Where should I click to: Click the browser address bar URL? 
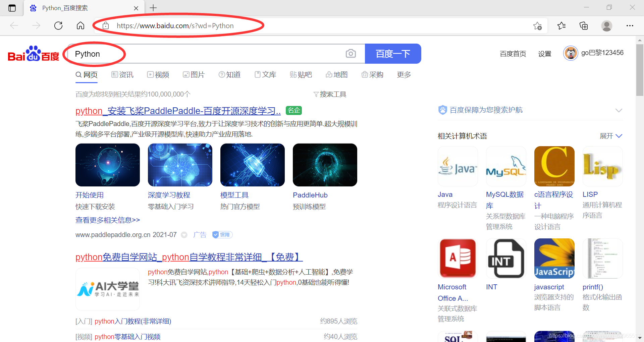(175, 26)
